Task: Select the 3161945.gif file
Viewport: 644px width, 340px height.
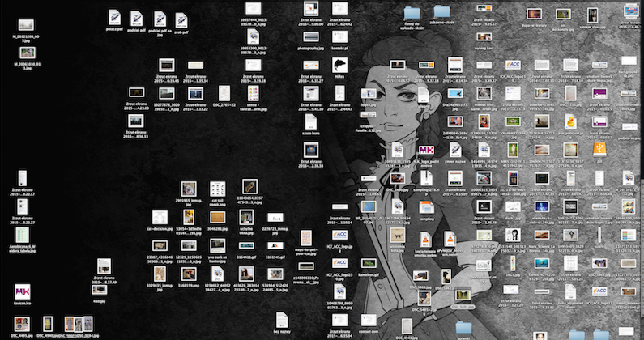Action: pos(275,246)
